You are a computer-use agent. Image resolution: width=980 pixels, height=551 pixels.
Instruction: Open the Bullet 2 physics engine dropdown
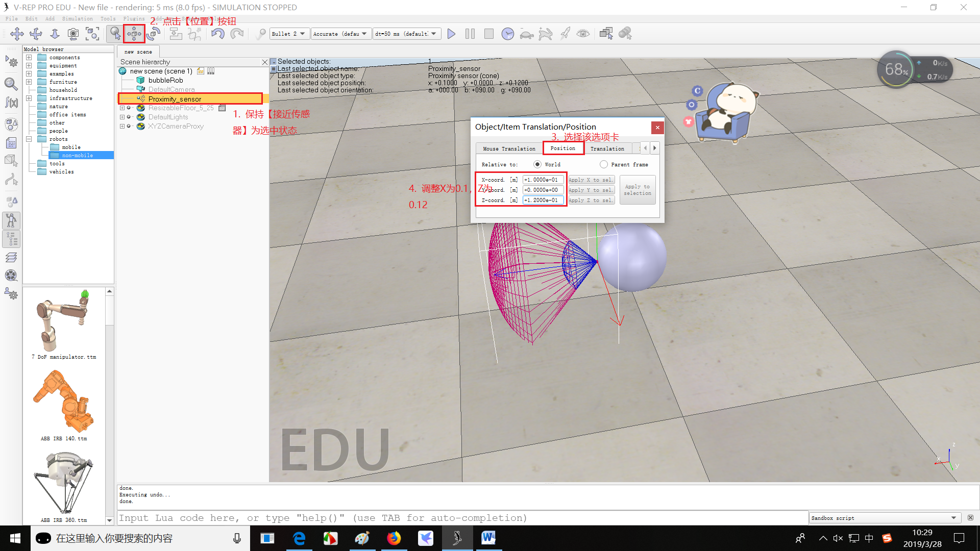288,34
